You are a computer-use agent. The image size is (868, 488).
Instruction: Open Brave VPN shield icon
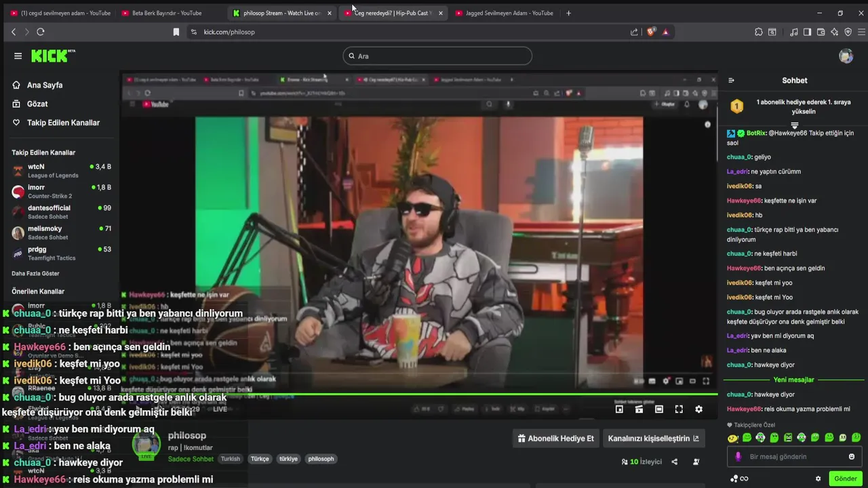(848, 32)
